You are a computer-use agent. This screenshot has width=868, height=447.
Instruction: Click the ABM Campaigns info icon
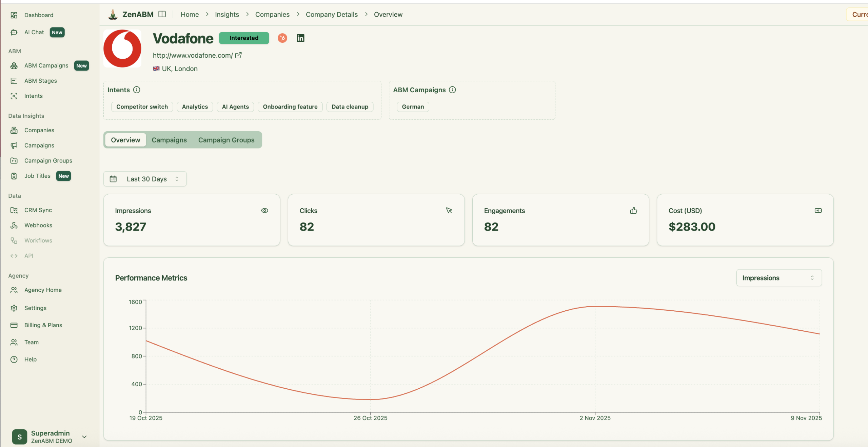coord(452,90)
